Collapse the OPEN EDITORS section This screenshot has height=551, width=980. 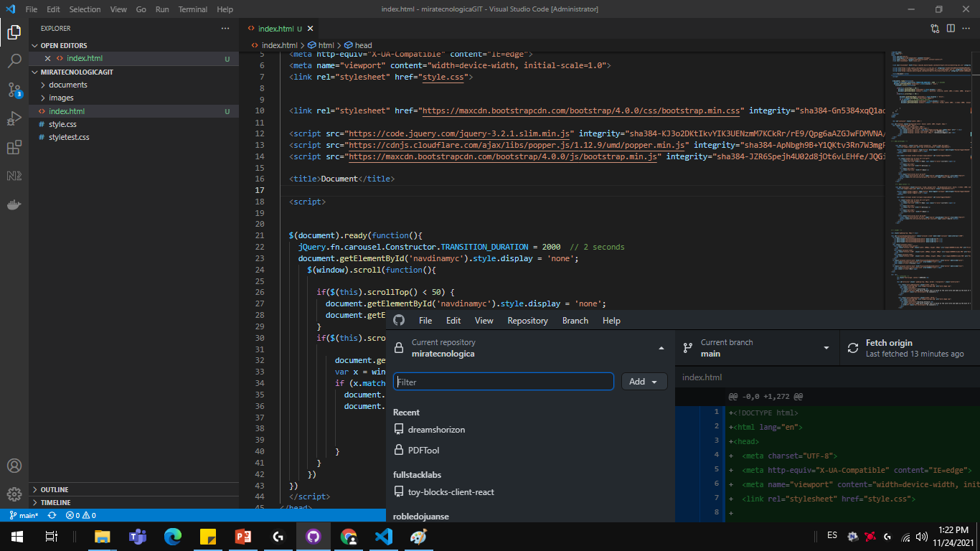133,45
